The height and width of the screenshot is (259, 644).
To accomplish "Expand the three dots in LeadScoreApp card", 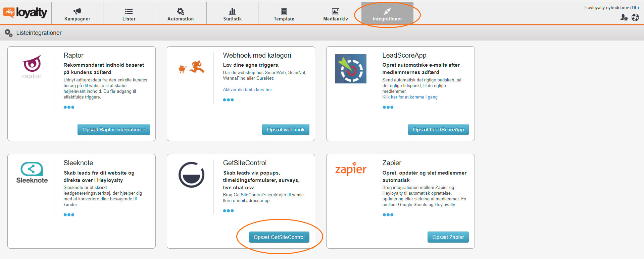I will coord(388,107).
